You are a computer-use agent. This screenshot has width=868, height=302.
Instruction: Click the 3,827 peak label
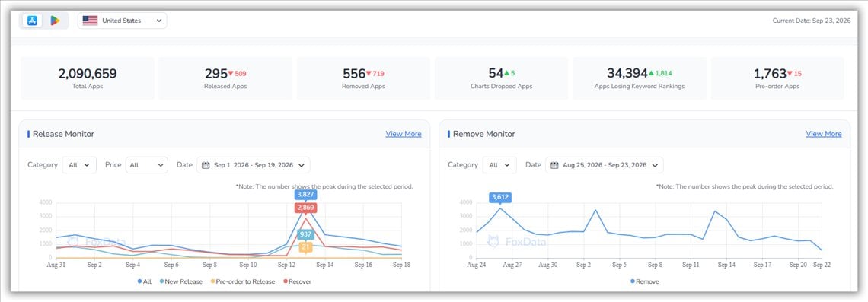(x=305, y=195)
